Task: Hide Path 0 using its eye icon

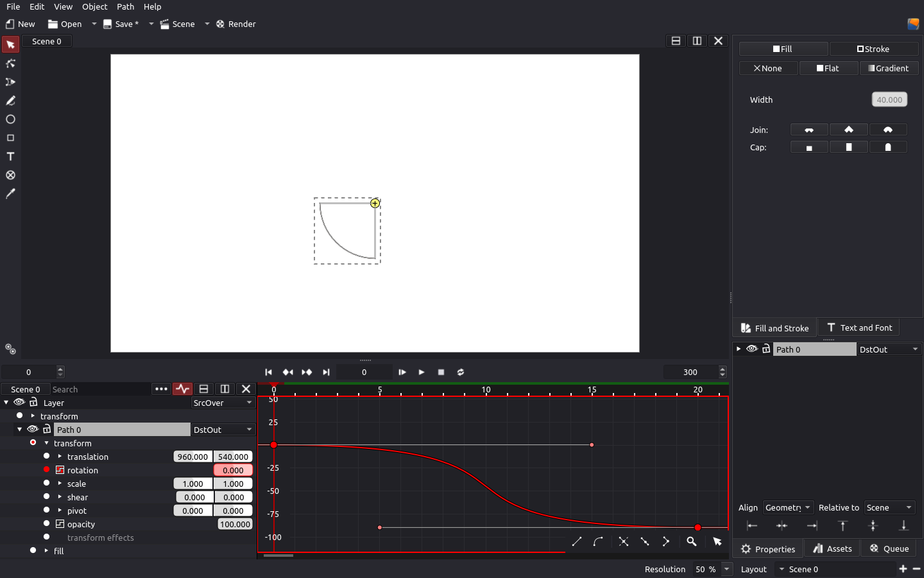Action: tap(33, 430)
